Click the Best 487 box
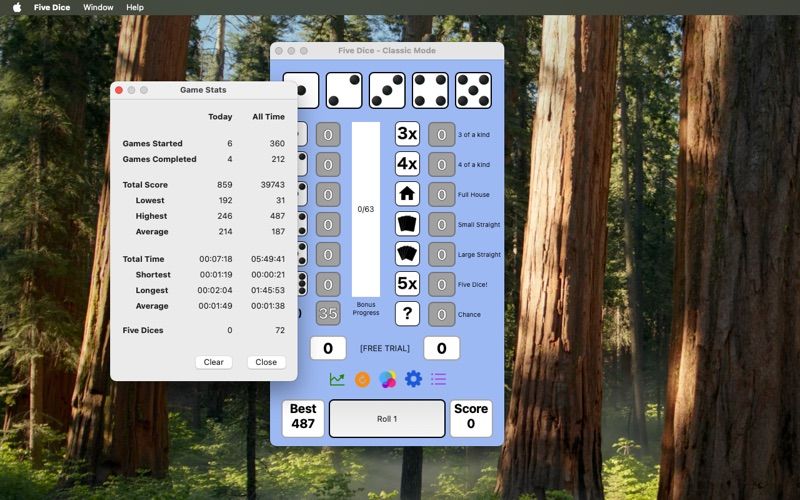This screenshot has height=500, width=800. coord(303,418)
